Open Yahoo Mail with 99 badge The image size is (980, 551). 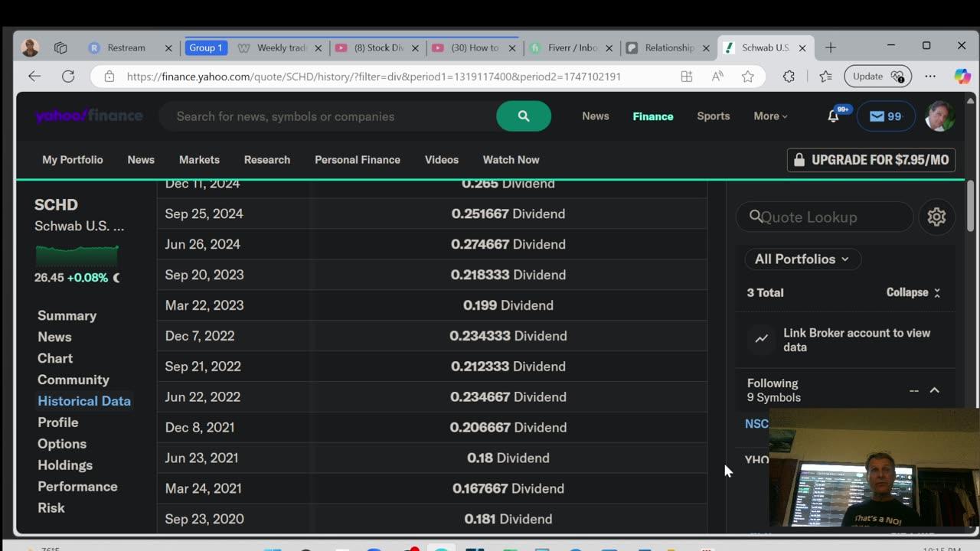[886, 116]
